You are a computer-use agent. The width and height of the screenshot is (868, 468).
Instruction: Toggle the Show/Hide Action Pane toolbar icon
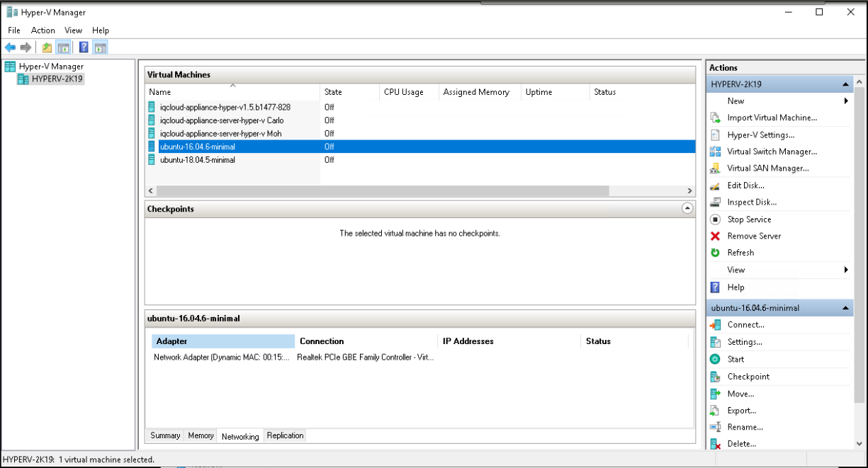[x=101, y=47]
